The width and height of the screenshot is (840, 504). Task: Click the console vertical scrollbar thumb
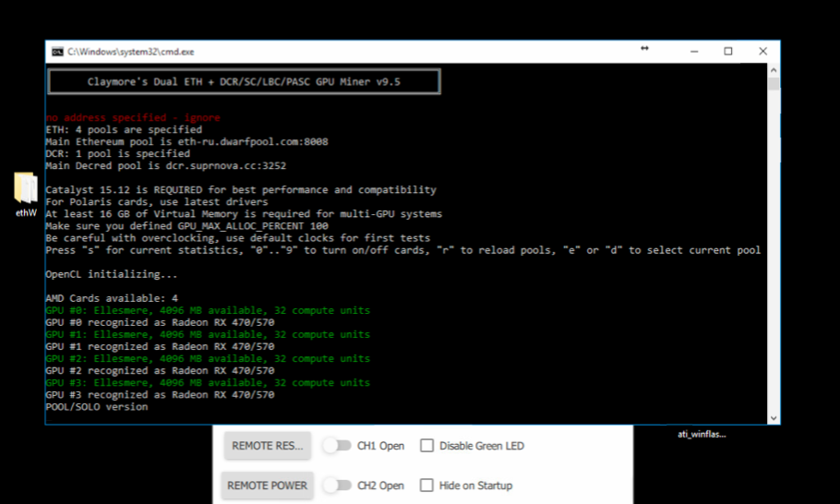[774, 84]
